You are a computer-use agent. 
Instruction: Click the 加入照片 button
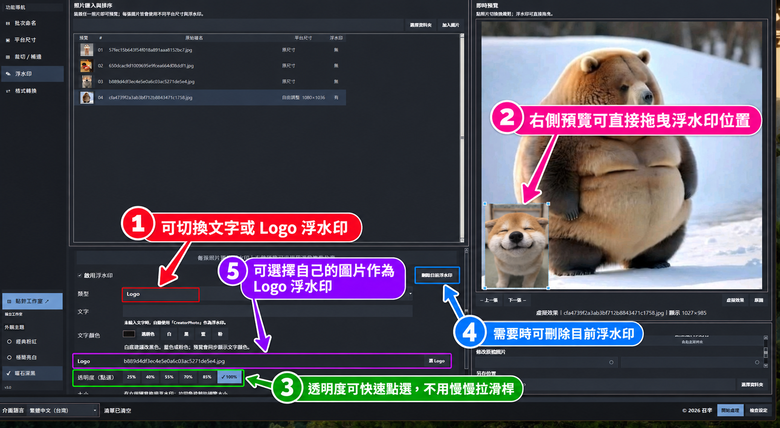click(x=450, y=25)
